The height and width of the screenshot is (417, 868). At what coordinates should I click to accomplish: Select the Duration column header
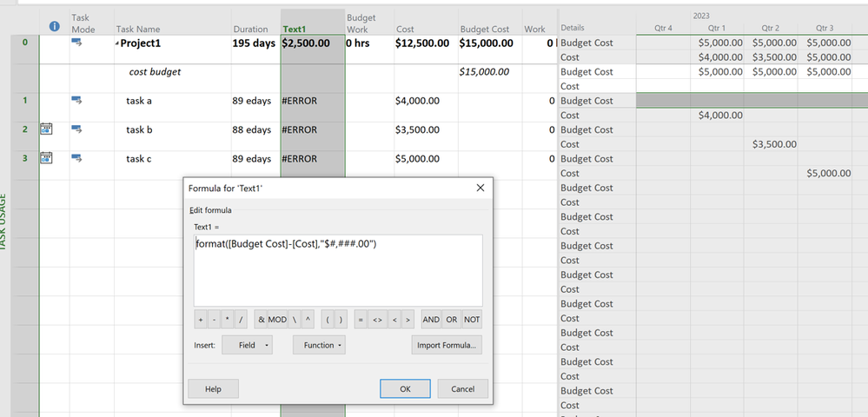coord(255,22)
